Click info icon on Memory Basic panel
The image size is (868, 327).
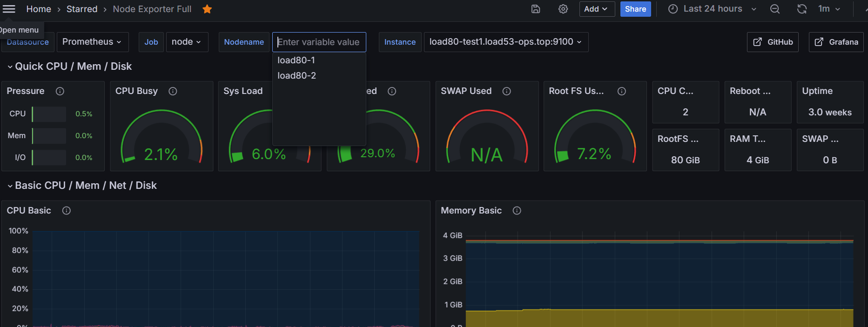pos(517,211)
